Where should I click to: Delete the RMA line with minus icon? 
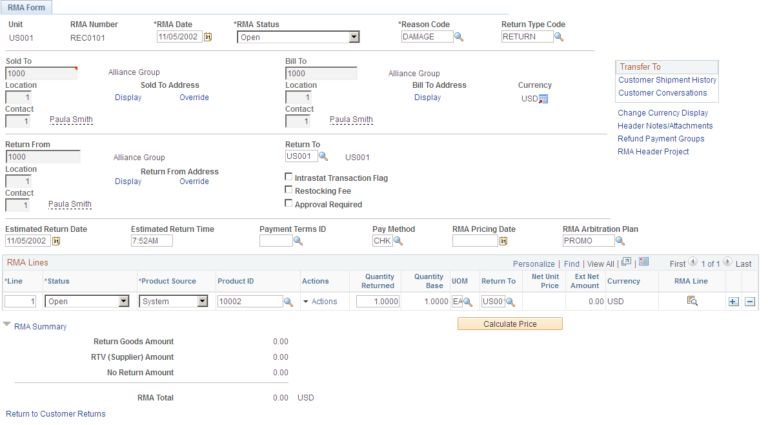750,302
